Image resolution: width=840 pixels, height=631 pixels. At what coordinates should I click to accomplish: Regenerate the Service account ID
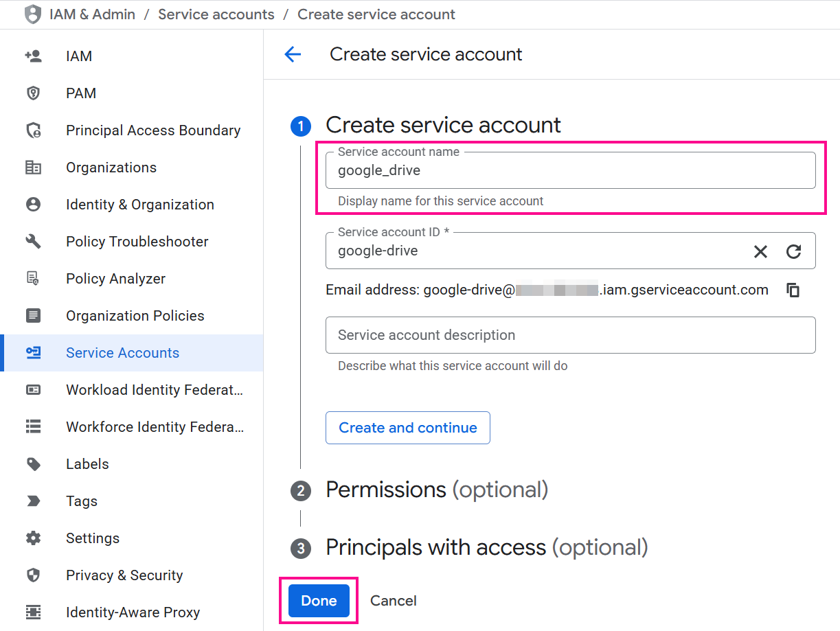click(794, 251)
